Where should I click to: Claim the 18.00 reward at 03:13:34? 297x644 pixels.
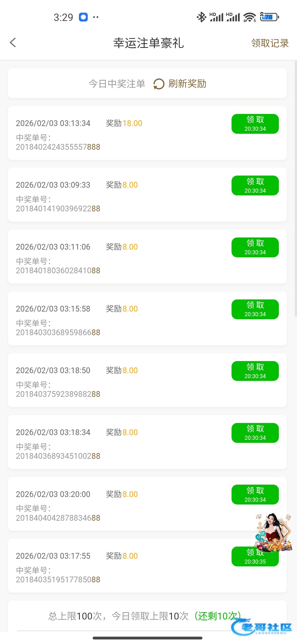pos(255,124)
